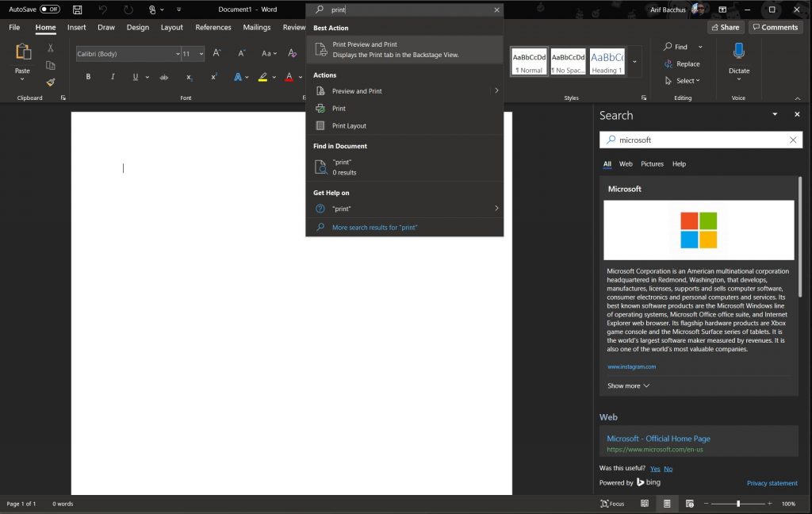Toggle the AutoSave switch
The width and height of the screenshot is (812, 514).
50,10
